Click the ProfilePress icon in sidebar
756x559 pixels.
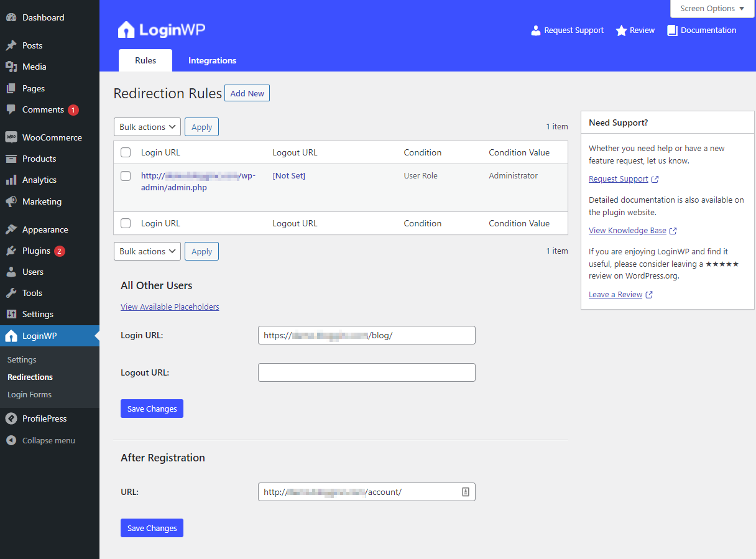[11, 418]
